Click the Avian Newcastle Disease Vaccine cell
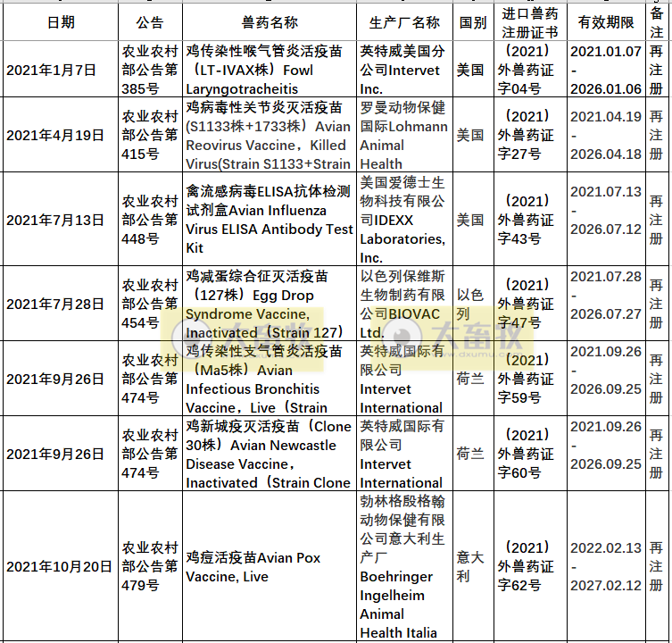This screenshot has height=643, width=672. click(270, 454)
